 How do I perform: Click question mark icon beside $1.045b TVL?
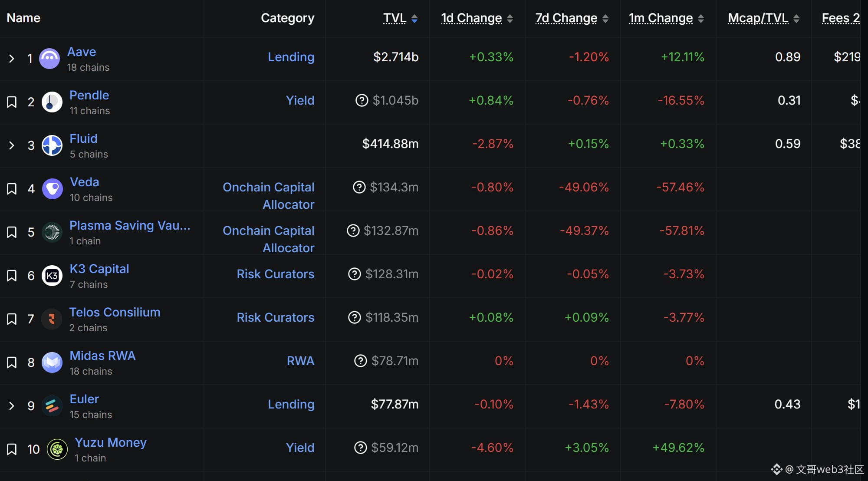tap(362, 100)
